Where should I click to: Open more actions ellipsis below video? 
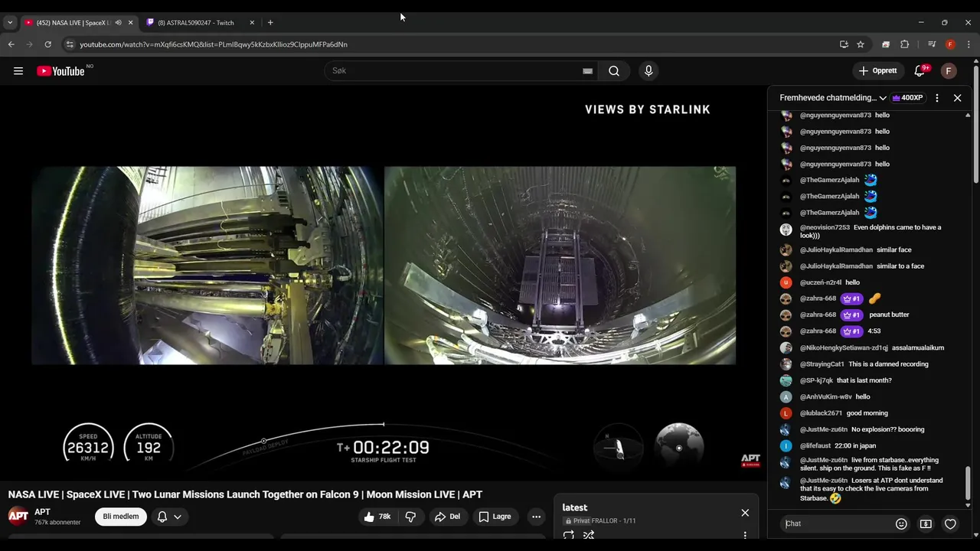pos(536,517)
